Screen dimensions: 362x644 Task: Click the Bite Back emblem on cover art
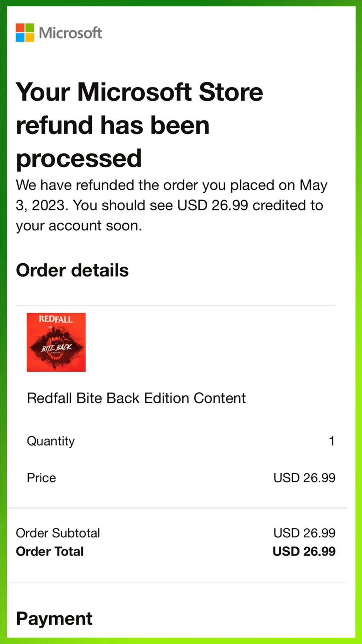56,348
